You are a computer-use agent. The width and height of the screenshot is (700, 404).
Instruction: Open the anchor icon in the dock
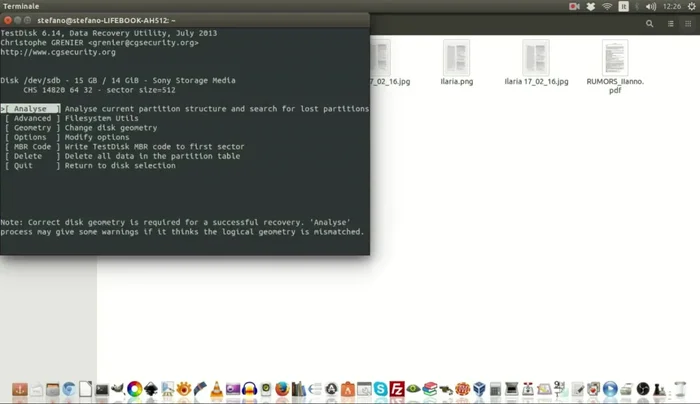click(x=20, y=389)
